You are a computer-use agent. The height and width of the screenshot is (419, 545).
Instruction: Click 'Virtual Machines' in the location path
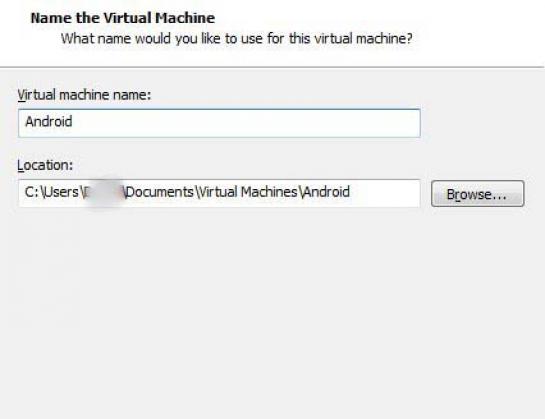pyautogui.click(x=247, y=192)
